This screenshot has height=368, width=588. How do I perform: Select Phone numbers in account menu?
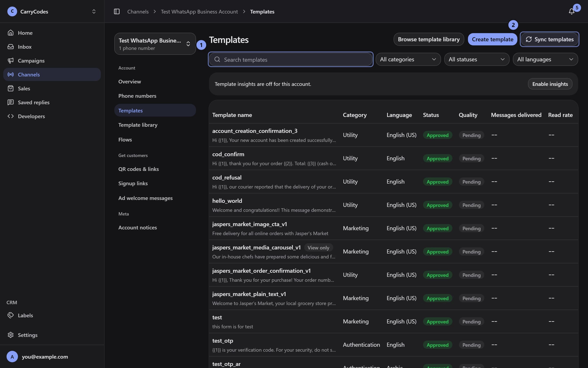[155, 96]
